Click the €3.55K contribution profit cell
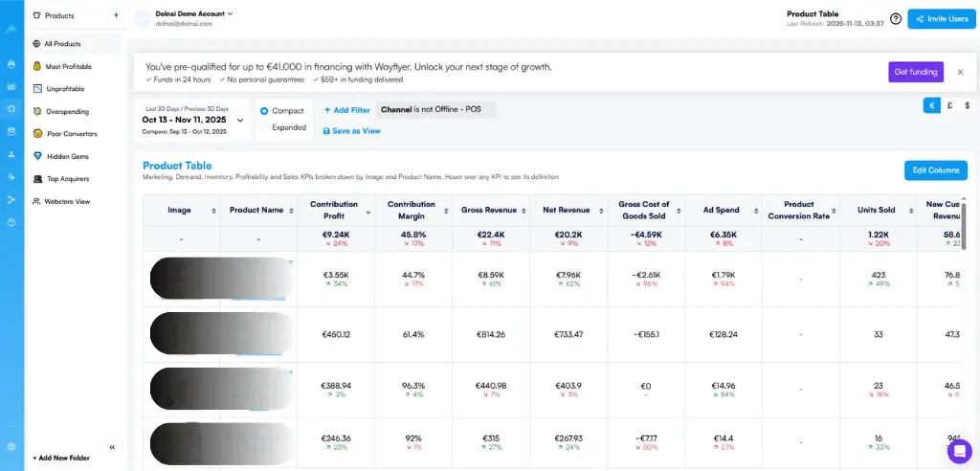Screen dimensions: 980x471 (336, 279)
